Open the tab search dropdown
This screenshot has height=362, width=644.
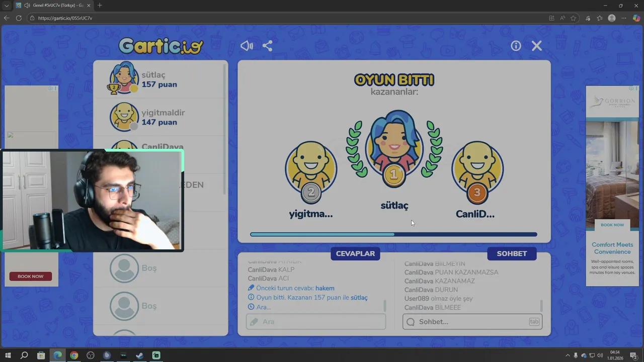click(x=7, y=6)
